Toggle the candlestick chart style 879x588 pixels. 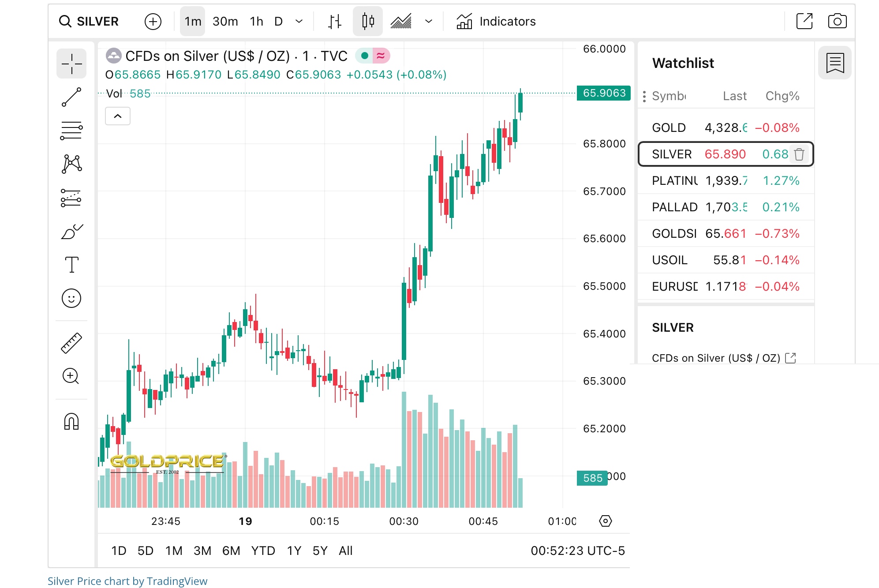click(367, 21)
